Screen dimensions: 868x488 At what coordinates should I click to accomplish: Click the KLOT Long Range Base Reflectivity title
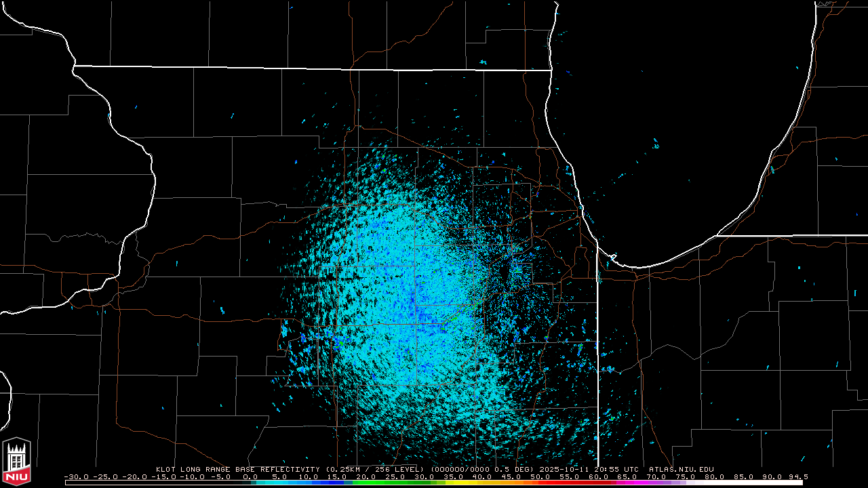(x=239, y=469)
